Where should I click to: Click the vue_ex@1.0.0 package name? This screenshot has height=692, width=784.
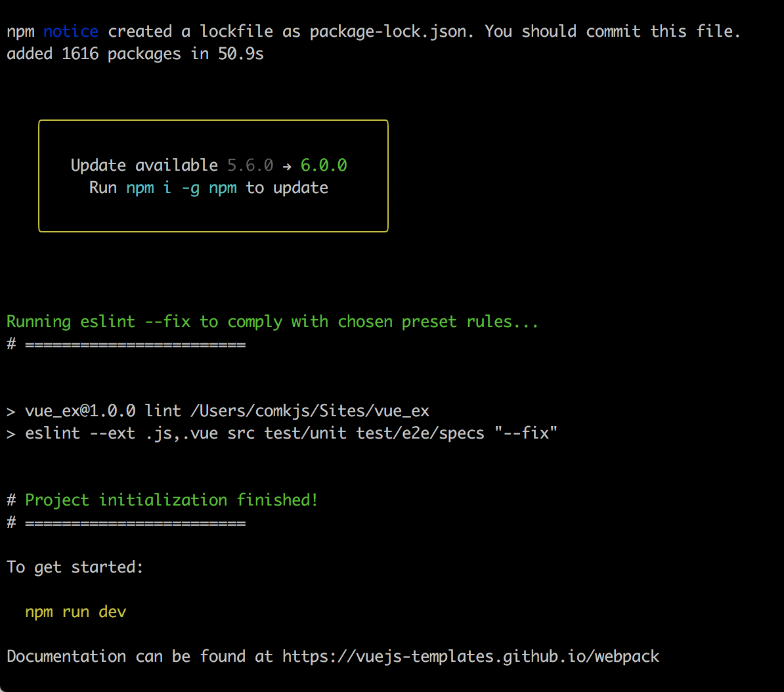[x=80, y=411]
